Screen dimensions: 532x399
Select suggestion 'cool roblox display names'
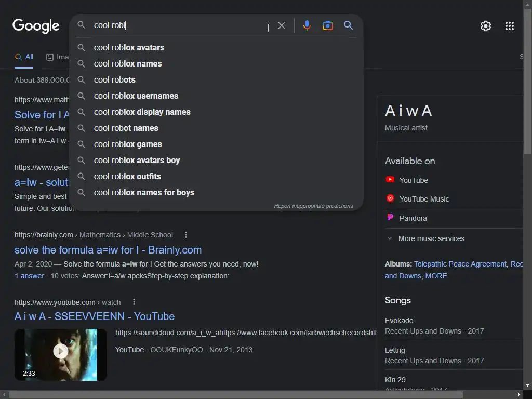click(216, 112)
